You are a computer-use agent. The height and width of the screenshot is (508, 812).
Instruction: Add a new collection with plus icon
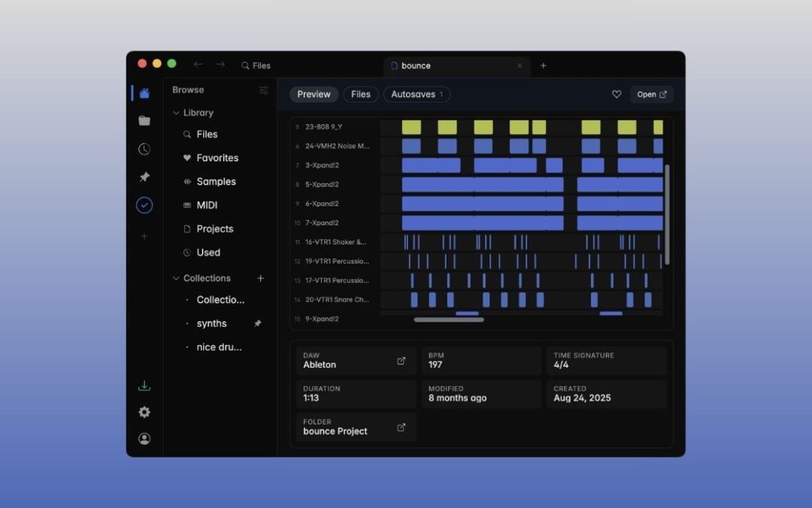[x=260, y=278]
